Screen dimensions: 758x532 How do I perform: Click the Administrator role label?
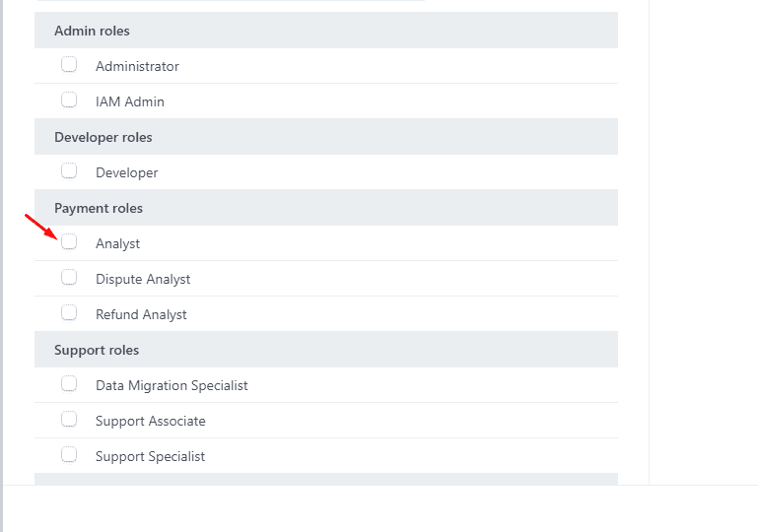coord(137,66)
